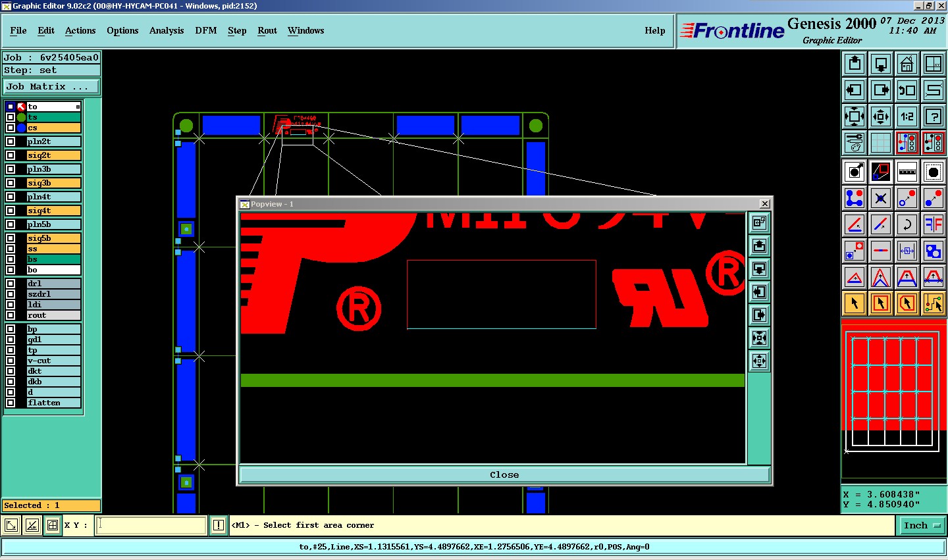Select the rotate feature tool
The width and height of the screenshot is (948, 560).
tap(907, 224)
